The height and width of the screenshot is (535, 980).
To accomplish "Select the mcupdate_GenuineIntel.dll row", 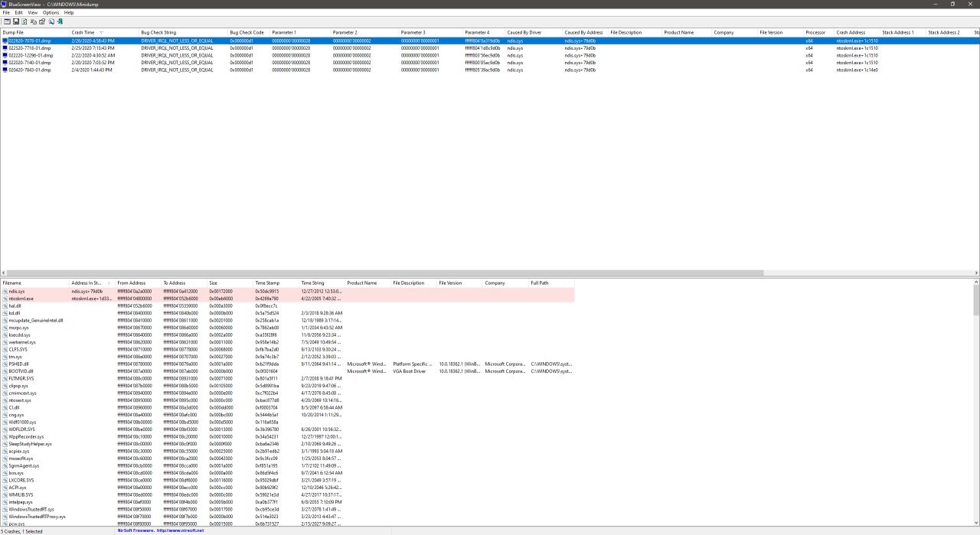I will pyautogui.click(x=287, y=321).
